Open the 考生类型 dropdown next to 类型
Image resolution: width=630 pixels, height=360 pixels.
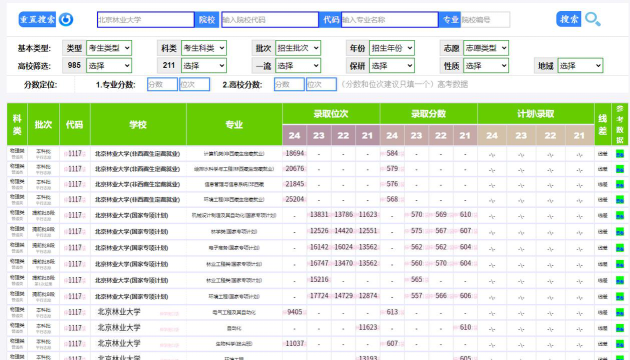[109, 48]
